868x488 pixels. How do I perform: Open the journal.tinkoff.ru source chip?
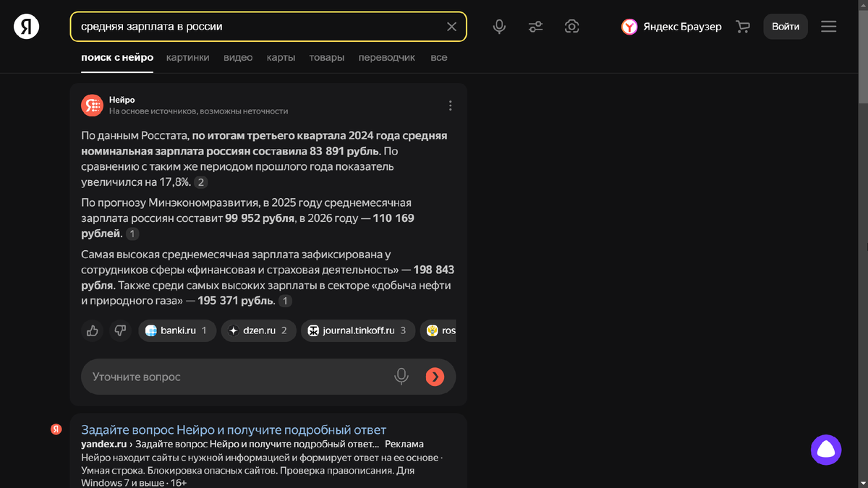point(358,330)
